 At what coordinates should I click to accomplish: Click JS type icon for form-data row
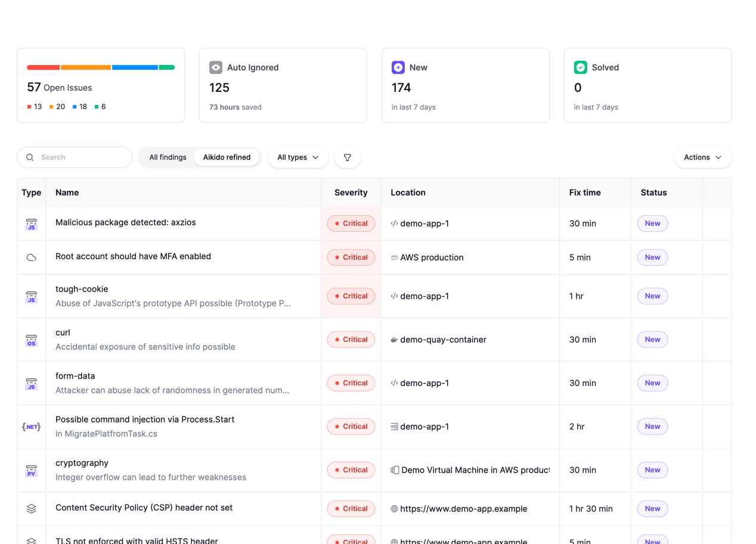[32, 384]
